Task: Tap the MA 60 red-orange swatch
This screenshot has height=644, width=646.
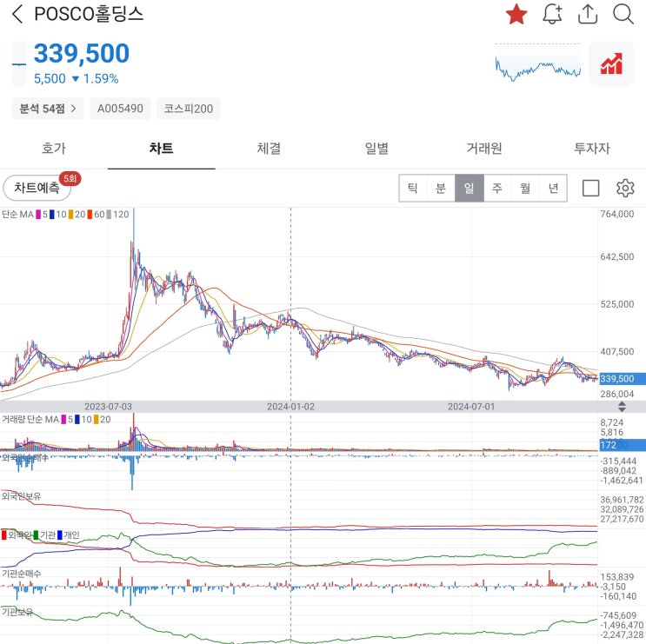Action: click(90, 215)
